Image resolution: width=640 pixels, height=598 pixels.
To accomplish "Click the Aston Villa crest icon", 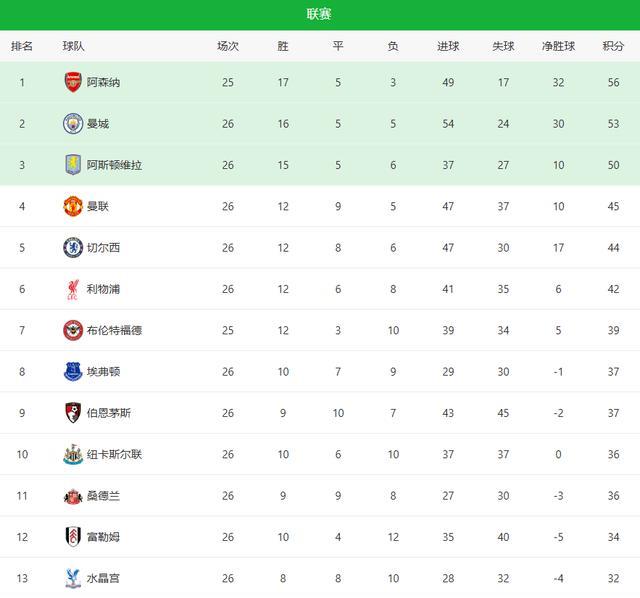I will click(x=72, y=165).
